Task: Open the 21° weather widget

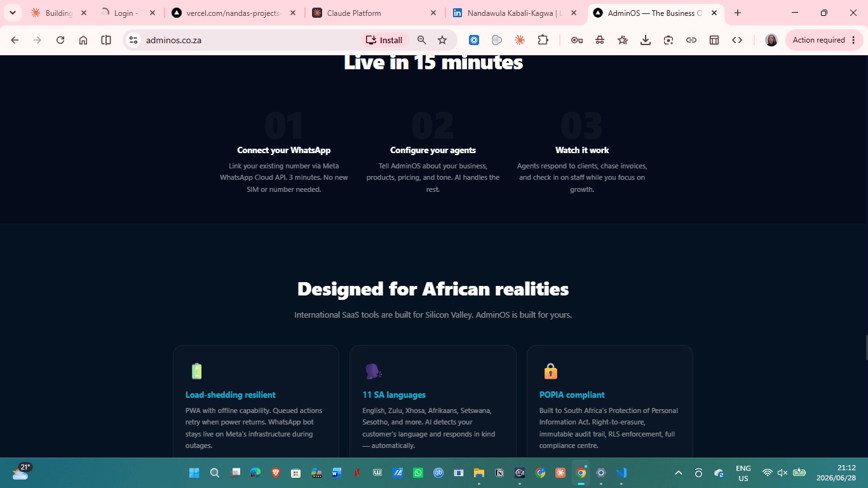Action: pos(22,471)
